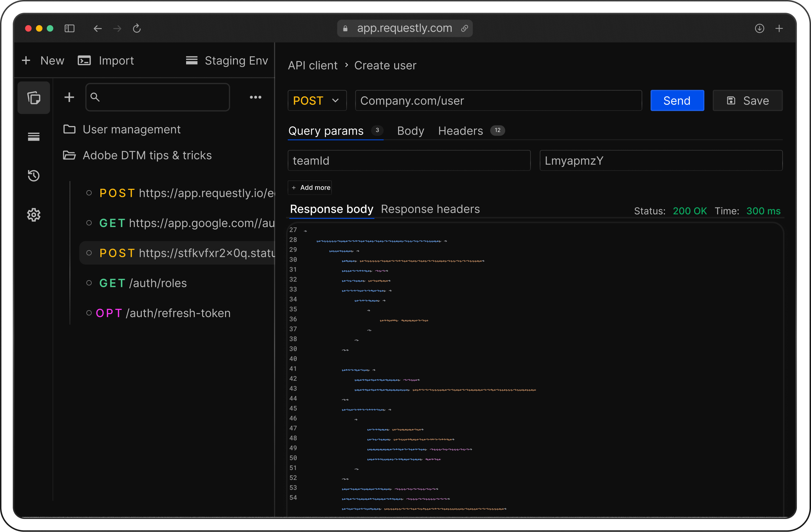Click the Headers count badge 12
Viewport: 811px width, 532px height.
tap(498, 130)
